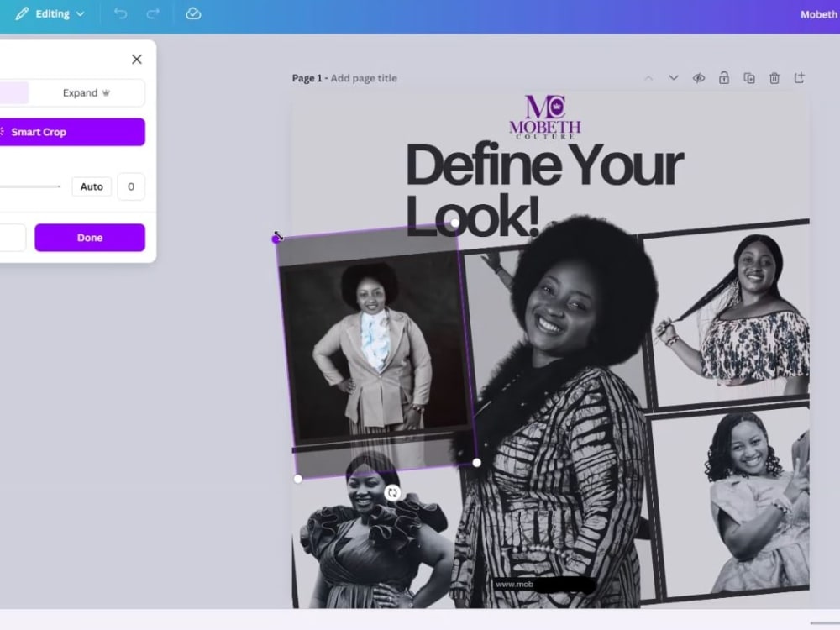Open the Editing mode dropdown
840x630 pixels.
50,14
